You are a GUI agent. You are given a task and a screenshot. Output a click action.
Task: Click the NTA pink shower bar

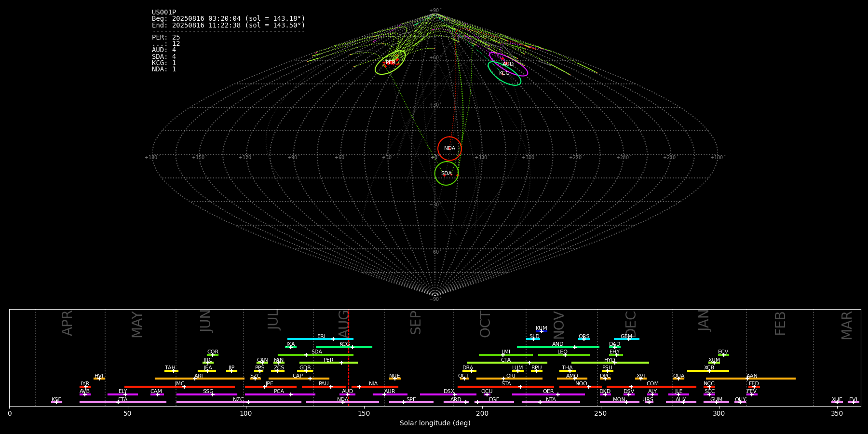(551, 402)
